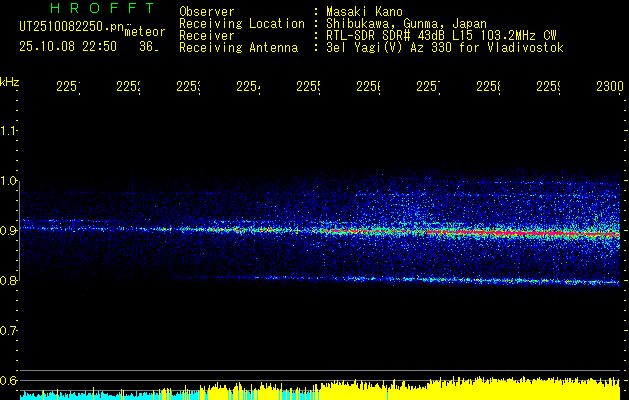Click the 2259 time marker
629x400 pixels.
(549, 86)
